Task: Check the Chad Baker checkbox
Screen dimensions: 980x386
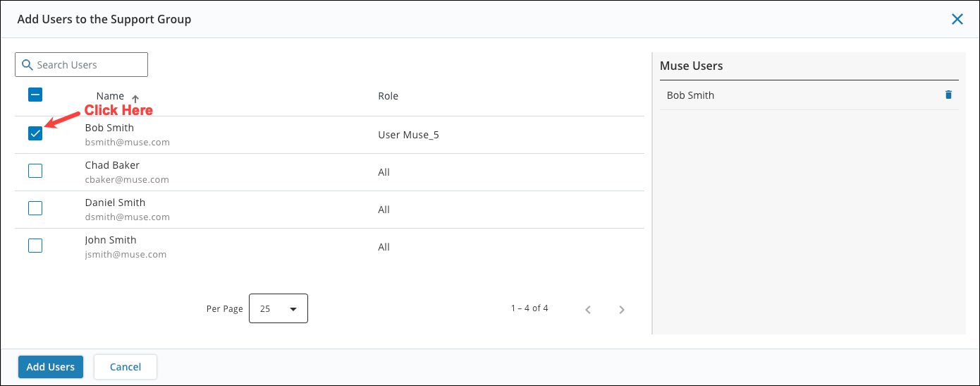Action: coord(35,171)
